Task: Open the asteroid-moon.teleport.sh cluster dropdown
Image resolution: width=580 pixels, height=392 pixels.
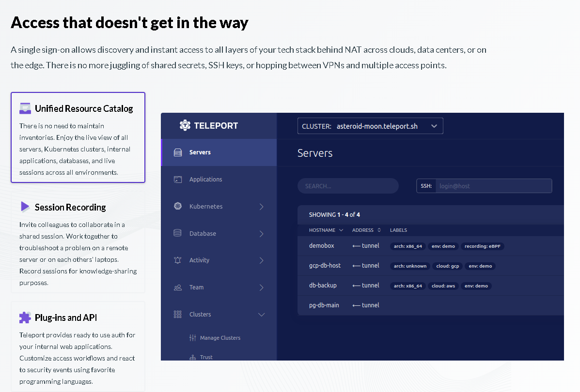Action: pos(370,125)
